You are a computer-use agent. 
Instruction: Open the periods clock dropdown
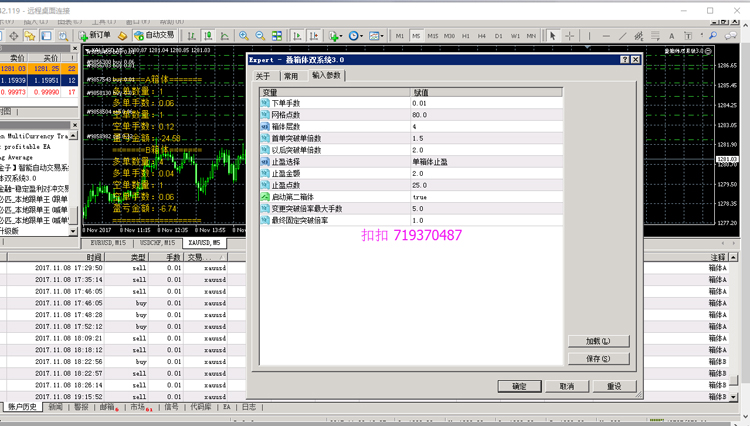[x=355, y=36]
